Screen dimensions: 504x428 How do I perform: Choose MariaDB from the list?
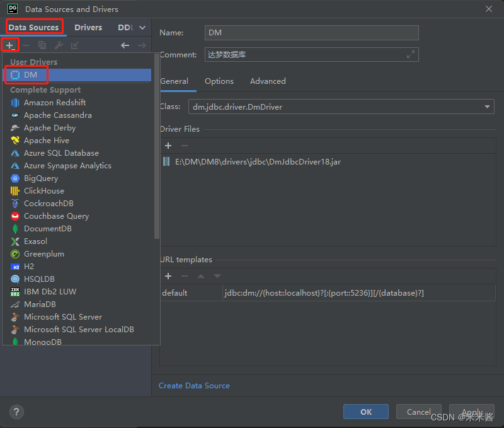77,304
